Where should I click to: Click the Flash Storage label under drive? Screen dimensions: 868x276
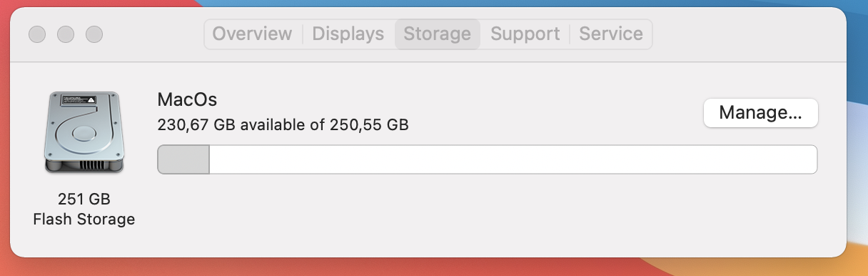coord(84,219)
